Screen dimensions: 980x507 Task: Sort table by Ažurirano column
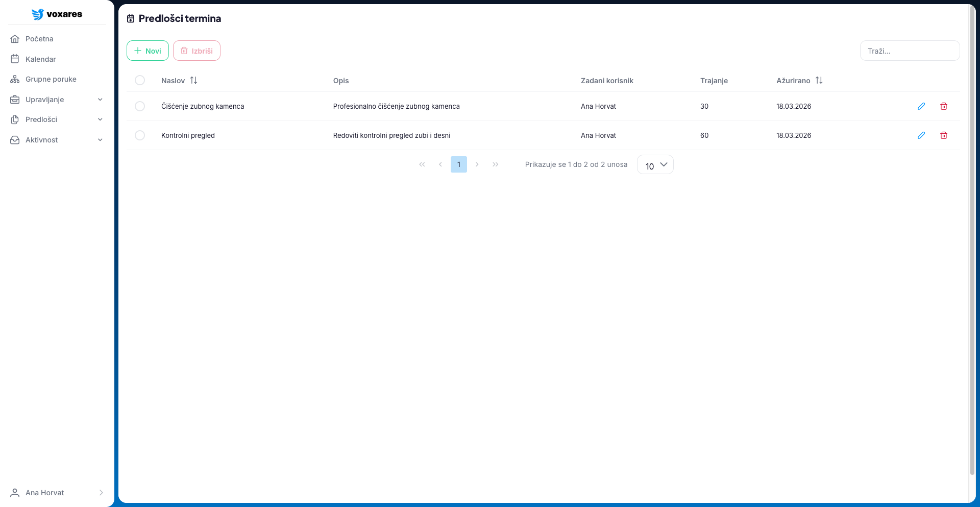click(x=819, y=81)
